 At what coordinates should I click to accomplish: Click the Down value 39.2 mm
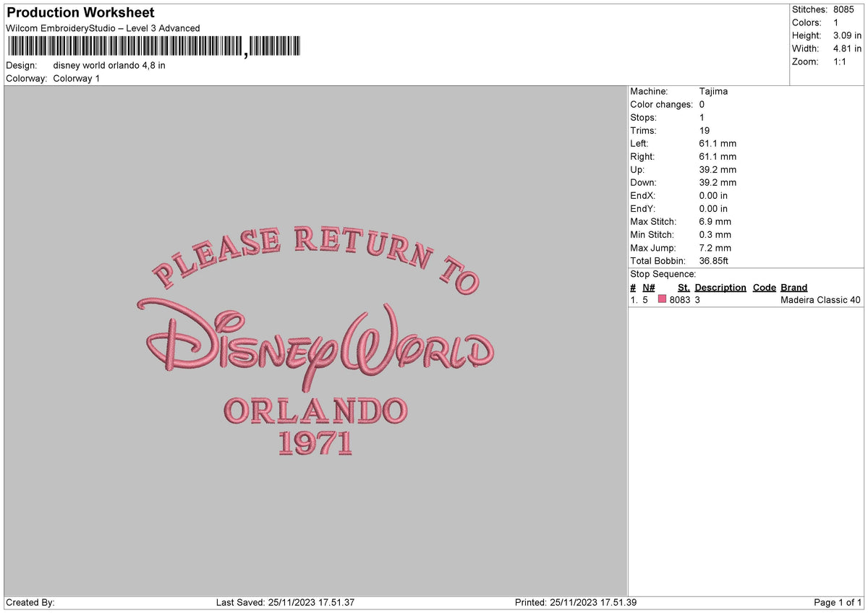click(718, 182)
